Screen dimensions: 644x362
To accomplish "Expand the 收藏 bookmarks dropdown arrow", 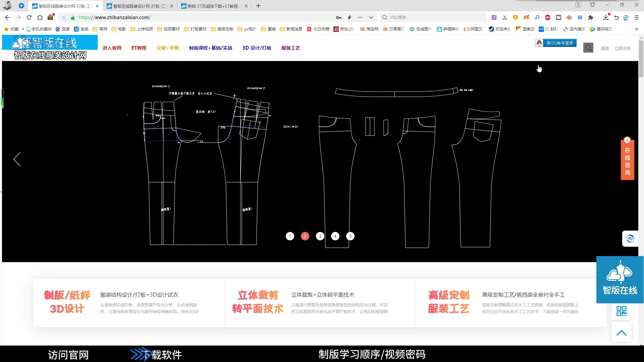I will tap(23, 29).
